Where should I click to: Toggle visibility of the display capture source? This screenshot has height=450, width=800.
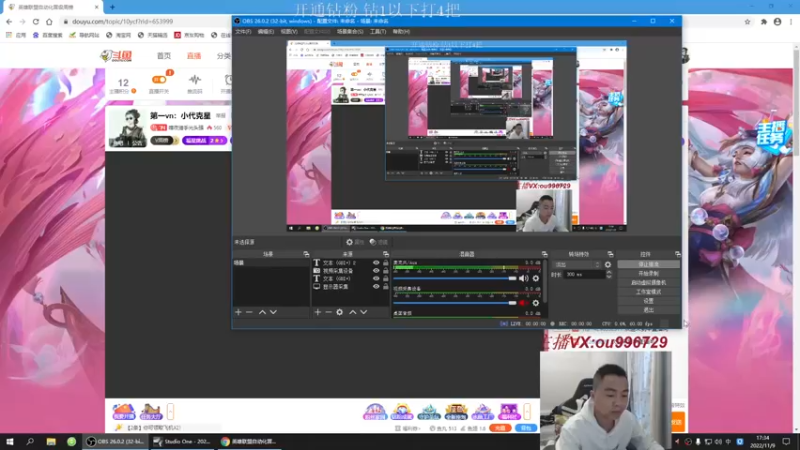pos(376,286)
